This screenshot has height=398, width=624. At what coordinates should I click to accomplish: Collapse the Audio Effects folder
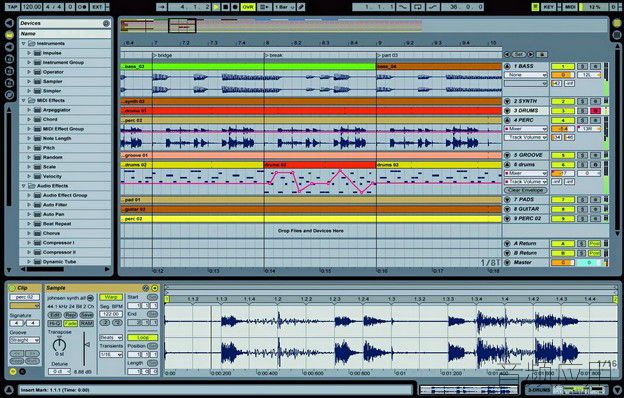[x=23, y=186]
